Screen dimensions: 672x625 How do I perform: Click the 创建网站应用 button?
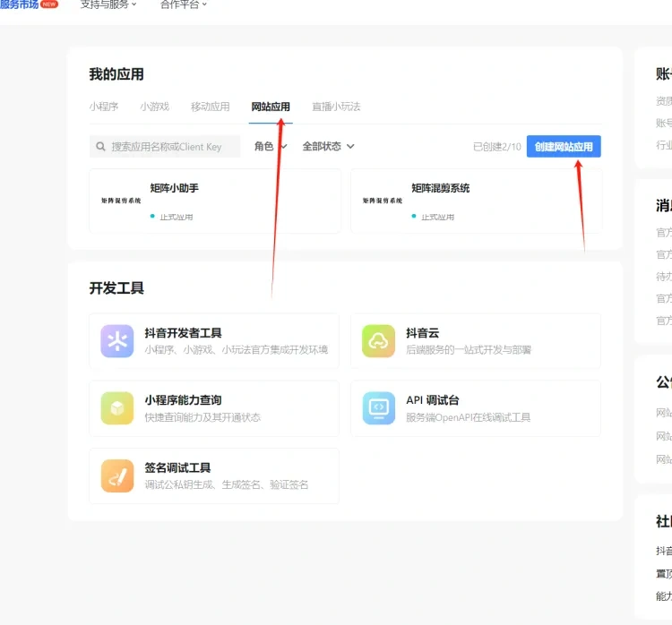click(x=564, y=147)
